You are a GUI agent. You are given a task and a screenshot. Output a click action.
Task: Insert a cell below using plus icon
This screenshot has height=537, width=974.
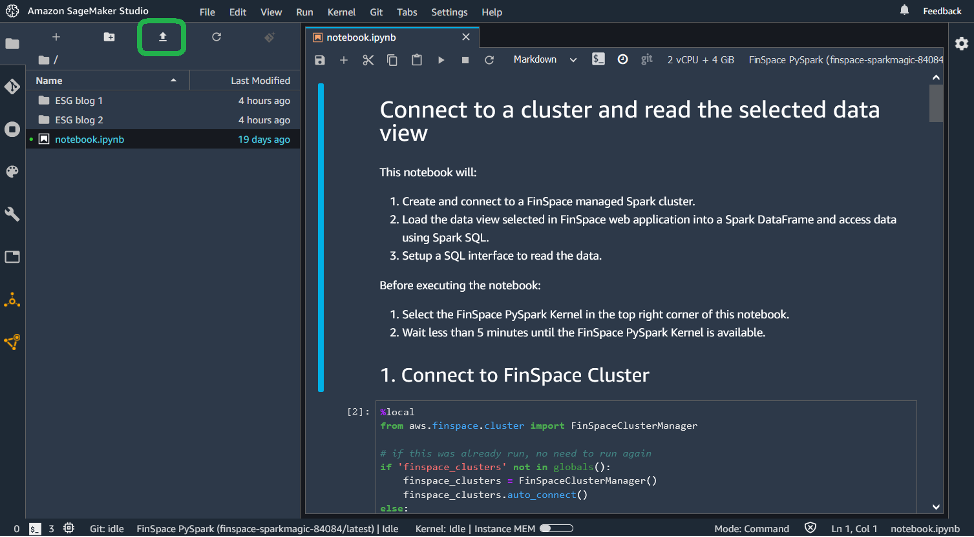[344, 60]
